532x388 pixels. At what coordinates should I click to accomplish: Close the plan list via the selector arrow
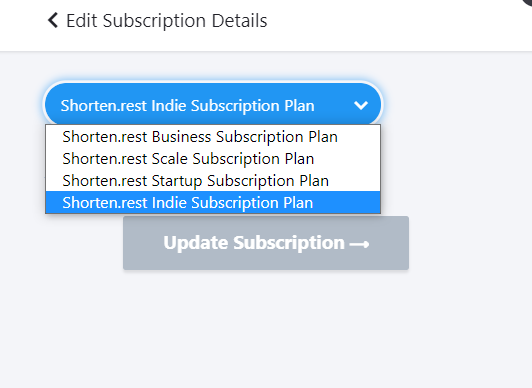click(361, 105)
